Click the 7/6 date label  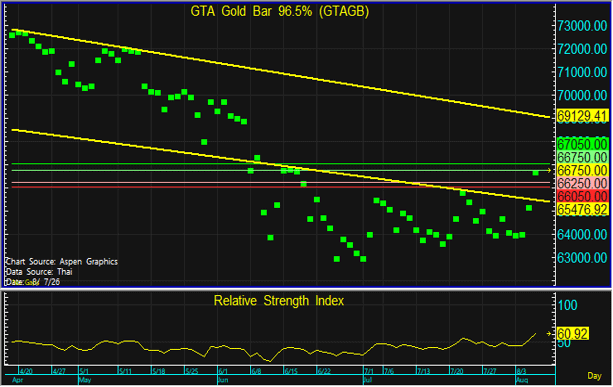389,371
